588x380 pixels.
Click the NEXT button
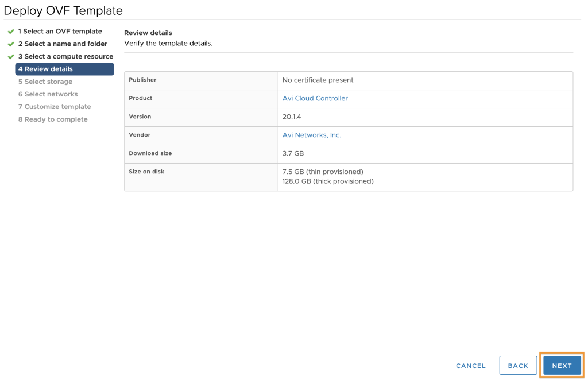coord(562,366)
